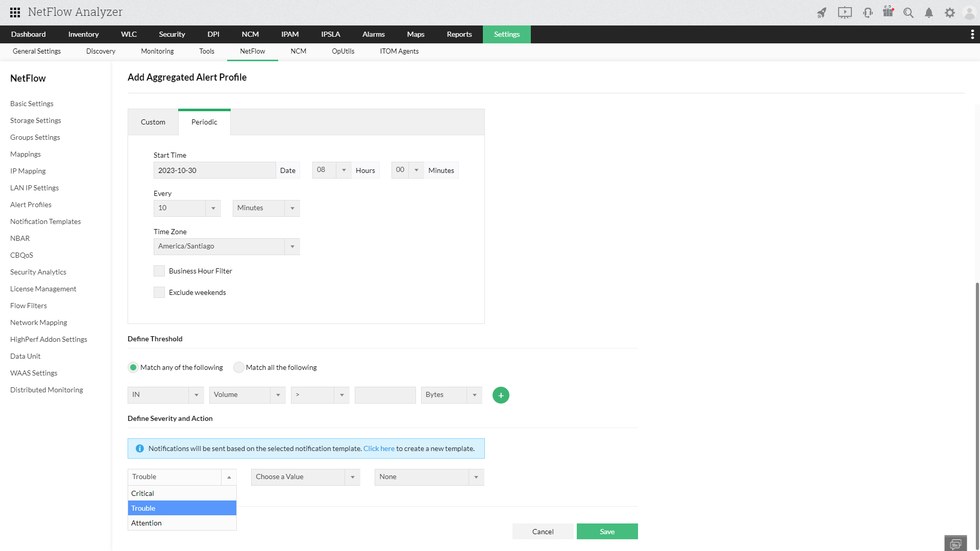This screenshot has height=551, width=980.
Task: Expand the Time Zone America/Santiago dropdown
Action: pyautogui.click(x=226, y=246)
